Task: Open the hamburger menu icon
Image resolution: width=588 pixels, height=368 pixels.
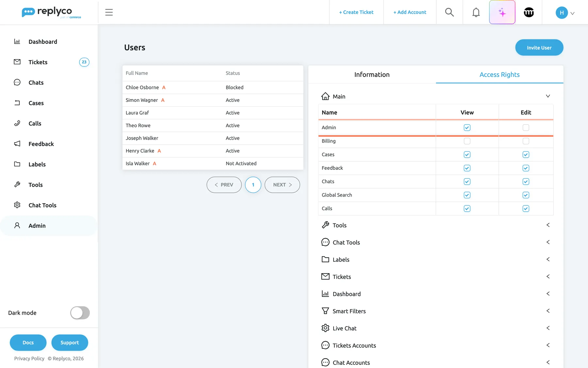Action: tap(109, 12)
